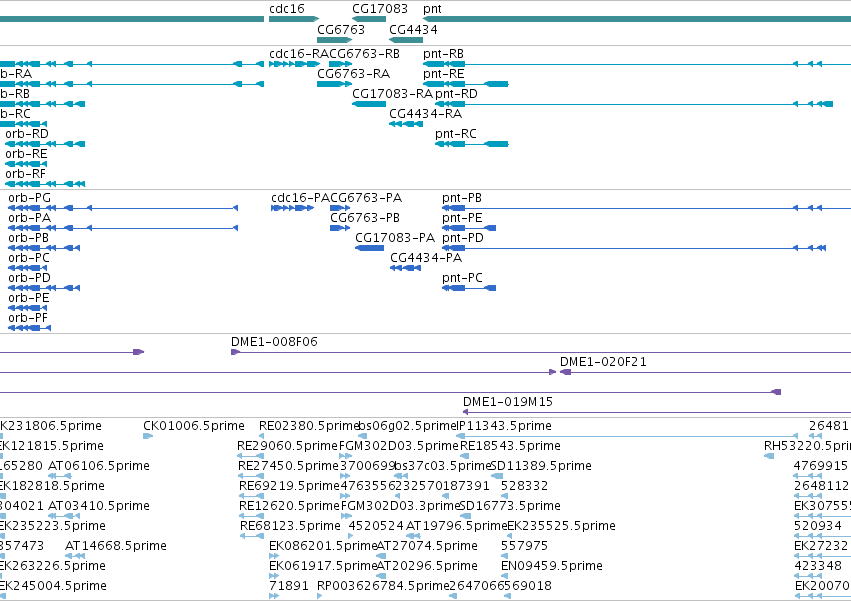Image resolution: width=851 pixels, height=601 pixels.
Task: Click the pnt-PE protein label
Action: pyautogui.click(x=462, y=218)
